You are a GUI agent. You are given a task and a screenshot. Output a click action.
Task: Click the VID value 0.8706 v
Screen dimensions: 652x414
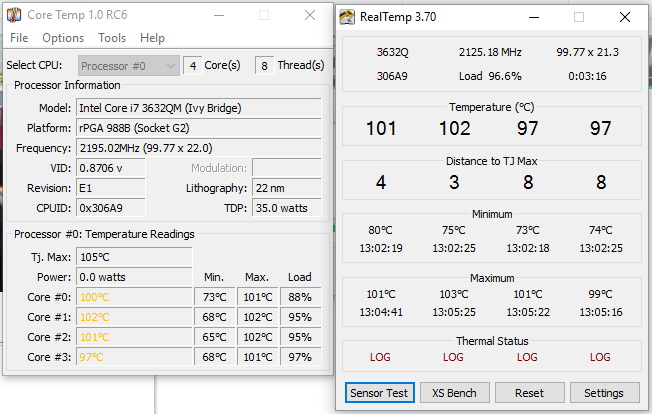(111, 168)
